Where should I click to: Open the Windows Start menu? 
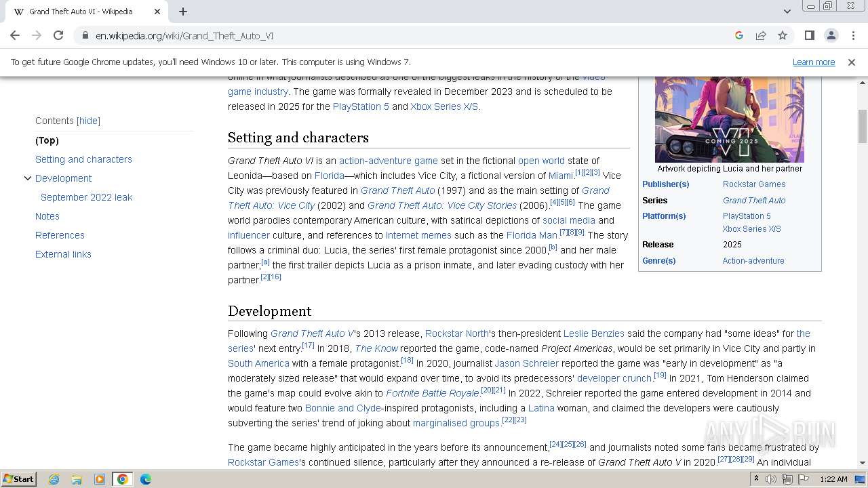[19, 479]
